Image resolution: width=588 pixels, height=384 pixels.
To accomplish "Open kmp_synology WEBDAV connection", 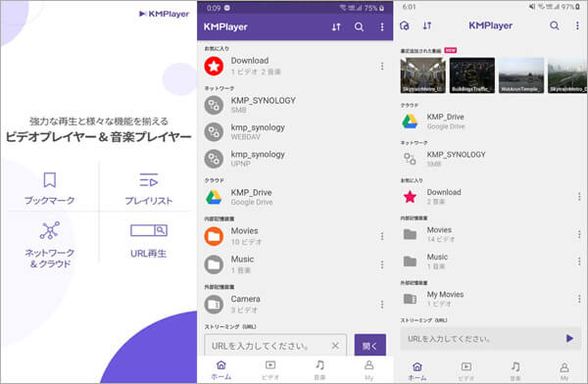I will click(x=294, y=132).
